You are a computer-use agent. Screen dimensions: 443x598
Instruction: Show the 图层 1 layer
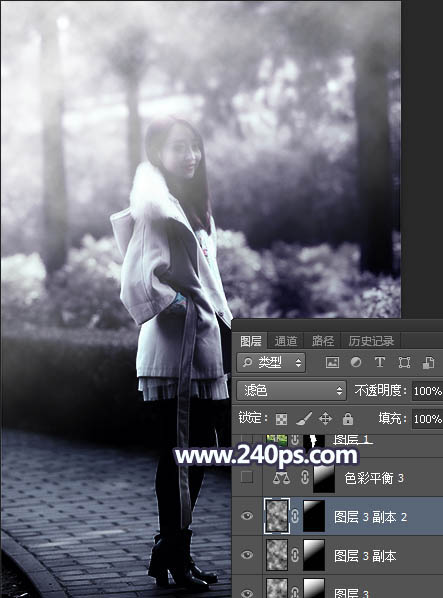tap(247, 439)
